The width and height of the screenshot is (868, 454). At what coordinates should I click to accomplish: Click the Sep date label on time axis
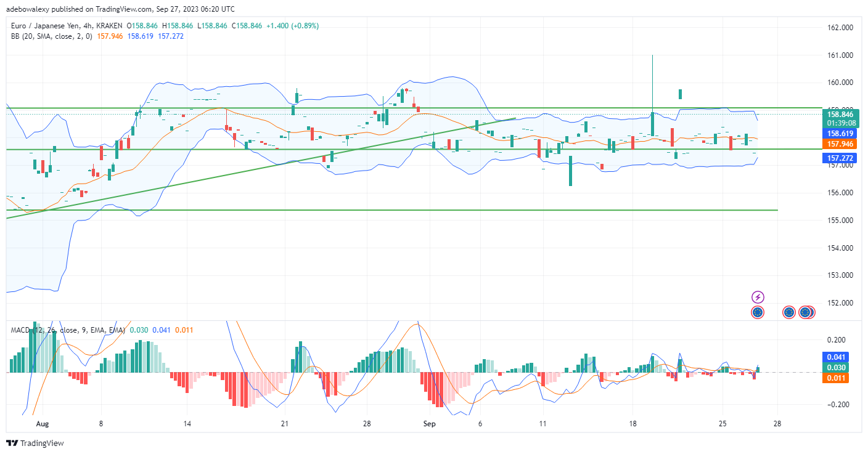[430, 424]
